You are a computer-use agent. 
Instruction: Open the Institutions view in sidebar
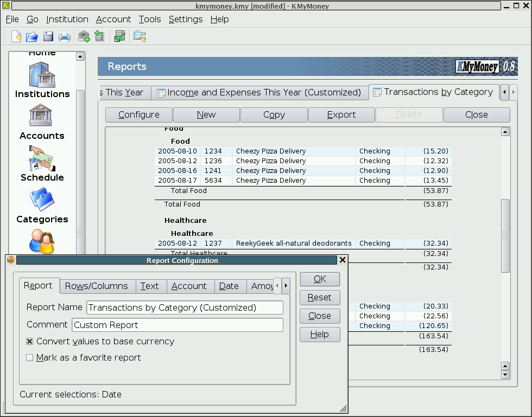42,80
